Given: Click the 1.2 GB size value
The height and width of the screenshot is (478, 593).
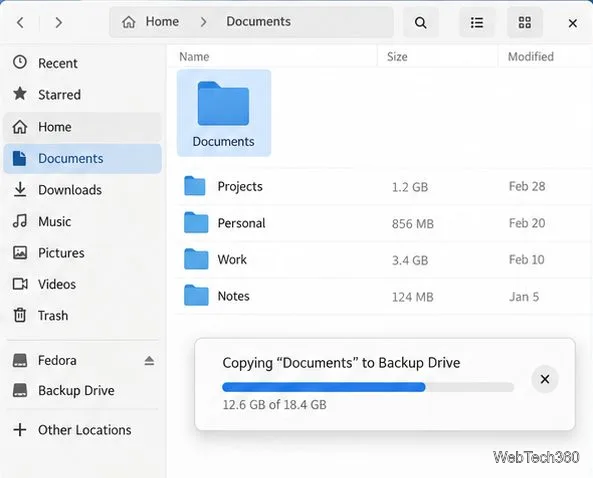Looking at the screenshot, I should pyautogui.click(x=410, y=187).
